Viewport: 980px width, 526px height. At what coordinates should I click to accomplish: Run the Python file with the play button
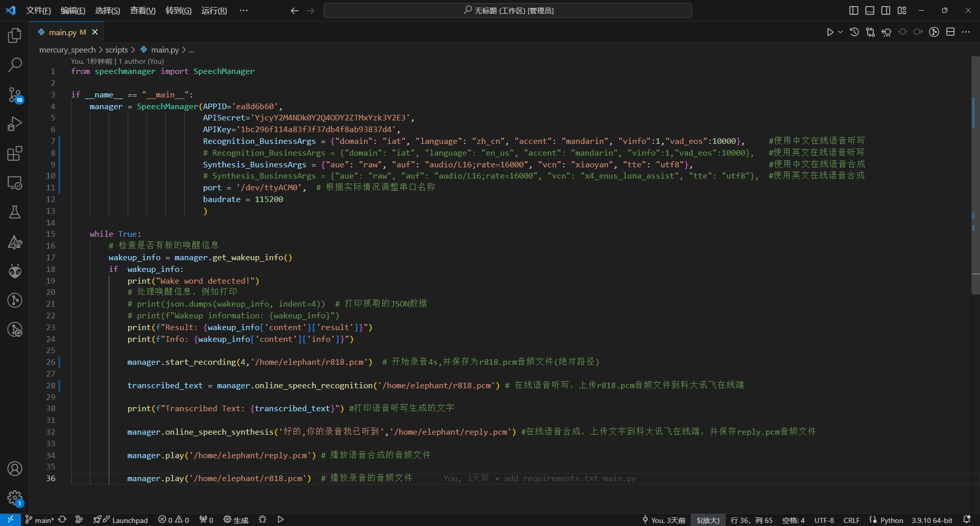click(x=830, y=32)
